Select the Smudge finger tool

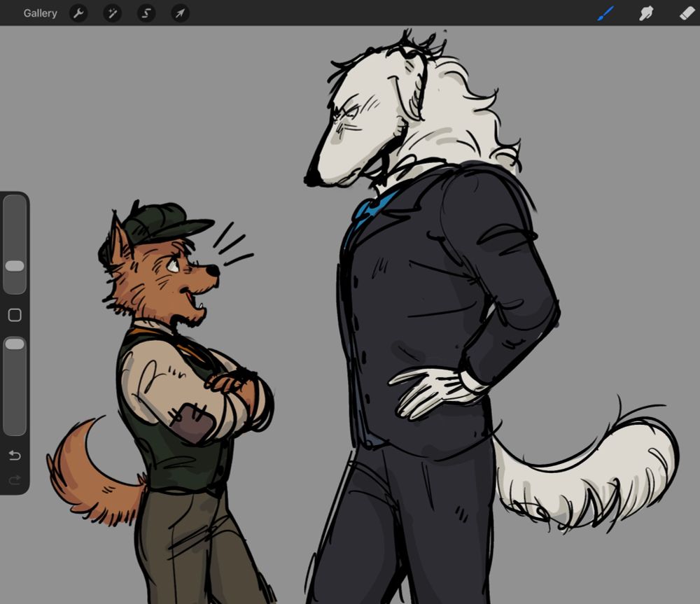pos(646,13)
